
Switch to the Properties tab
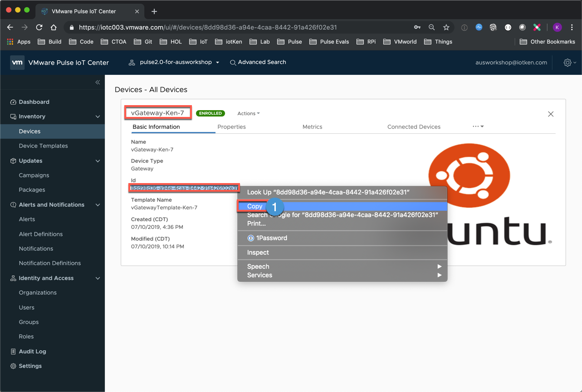(231, 127)
